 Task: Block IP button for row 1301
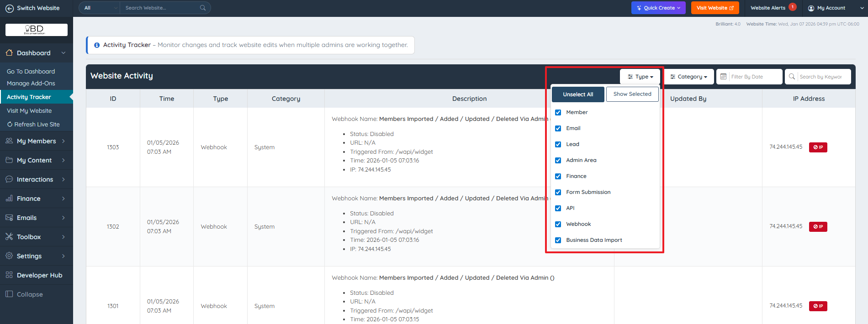point(818,306)
